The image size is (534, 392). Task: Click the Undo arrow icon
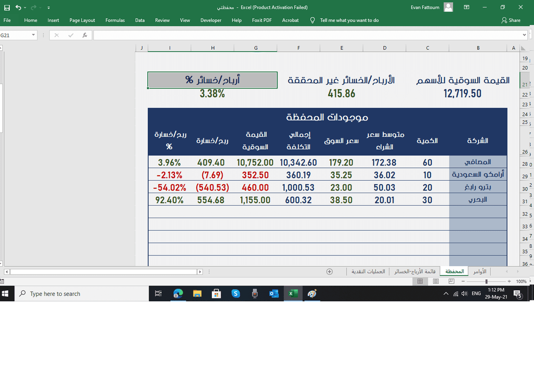pos(18,8)
